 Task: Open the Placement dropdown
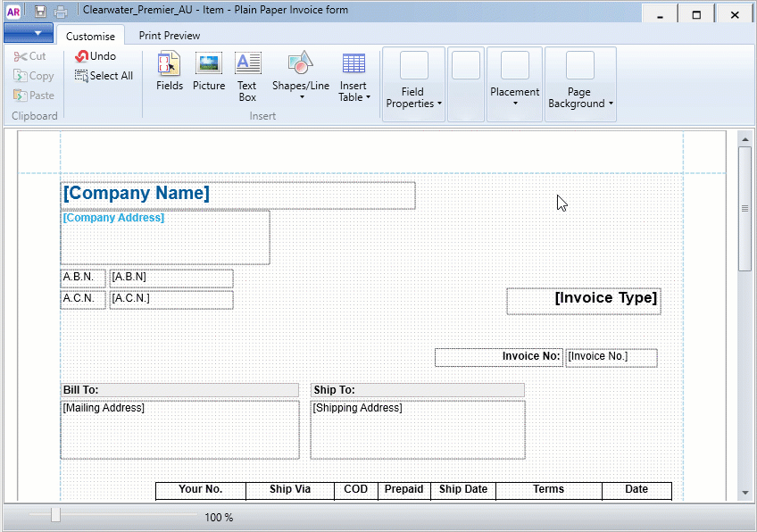pos(515,84)
